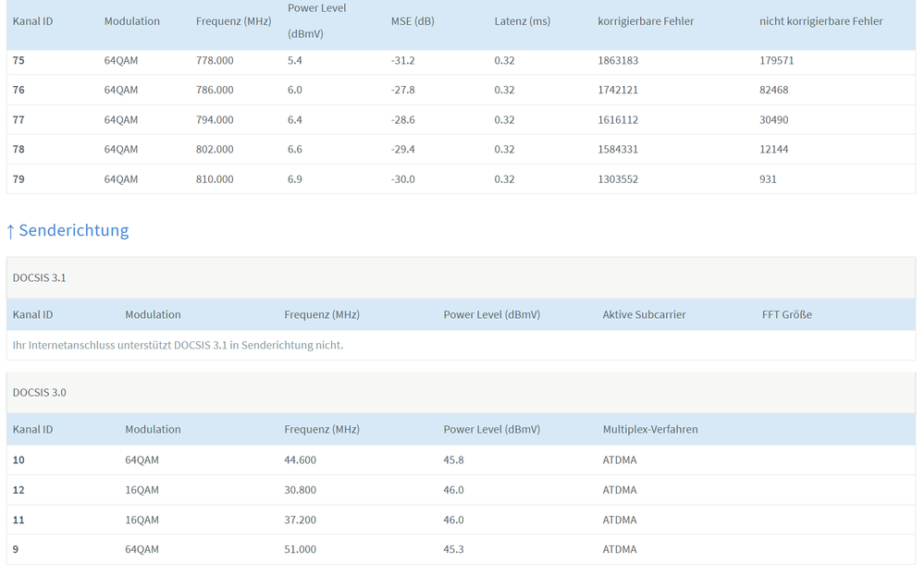Click the DOCSIS 3.1 not-supported message text
924x575 pixels.
(178, 345)
